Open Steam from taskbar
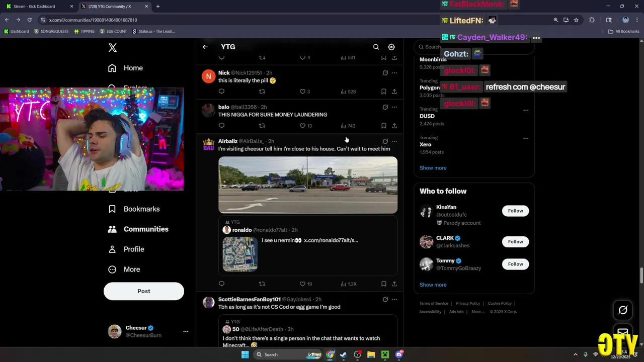The width and height of the screenshot is (644, 362). pyautogui.click(x=343, y=354)
